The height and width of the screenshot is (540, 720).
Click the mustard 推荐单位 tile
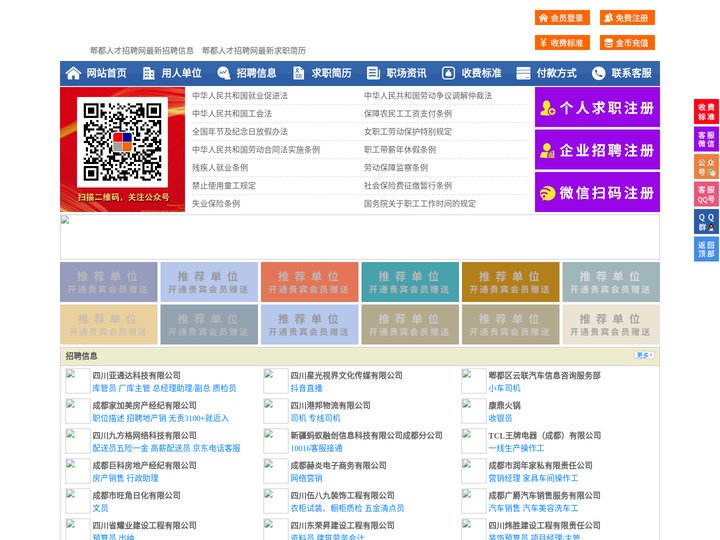click(511, 282)
